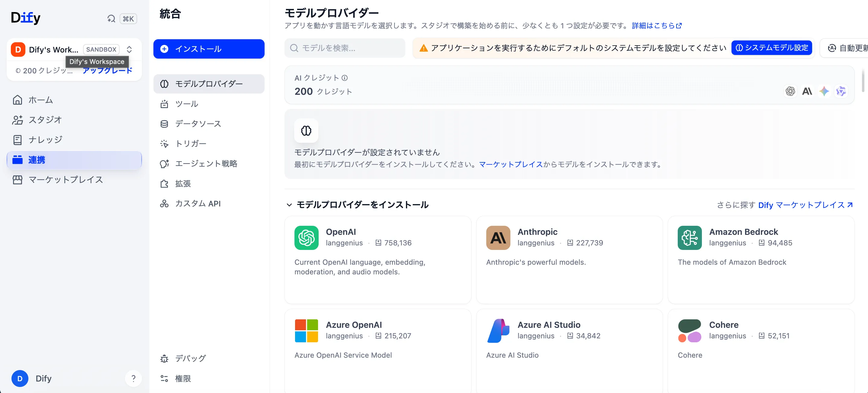
Task: Open ナレッジ in the sidebar
Action: point(74,139)
